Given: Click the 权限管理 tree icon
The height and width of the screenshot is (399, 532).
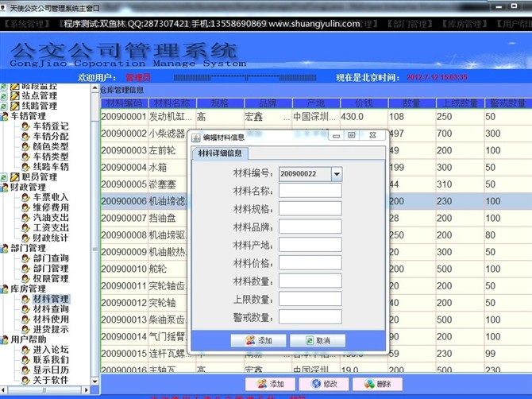Looking at the screenshot, I should coord(25,279).
